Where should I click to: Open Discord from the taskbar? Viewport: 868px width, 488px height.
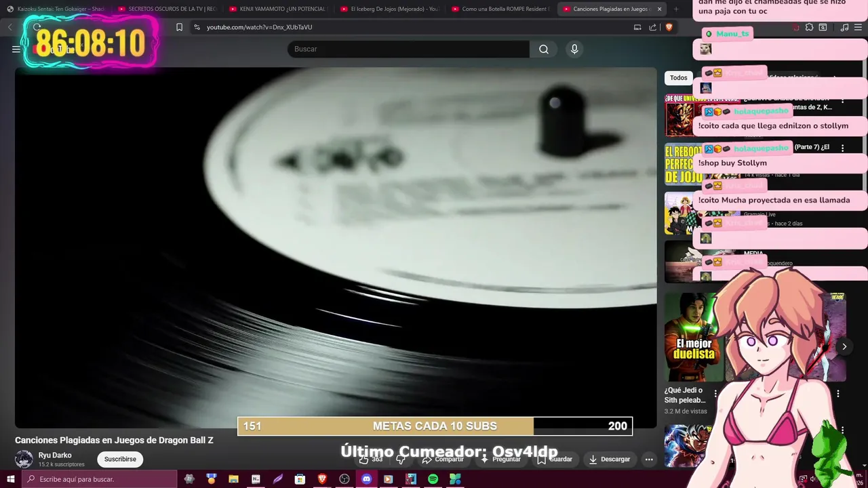tap(366, 479)
